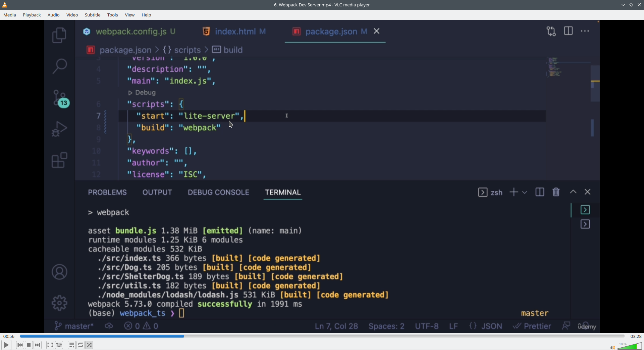The width and height of the screenshot is (644, 350).
Task: Split the editor to the right
Action: 569,31
